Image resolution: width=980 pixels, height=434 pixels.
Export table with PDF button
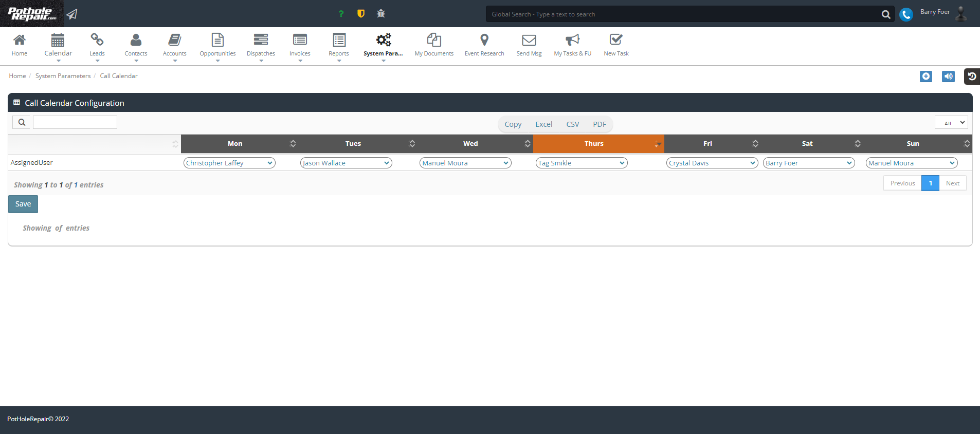(x=600, y=124)
